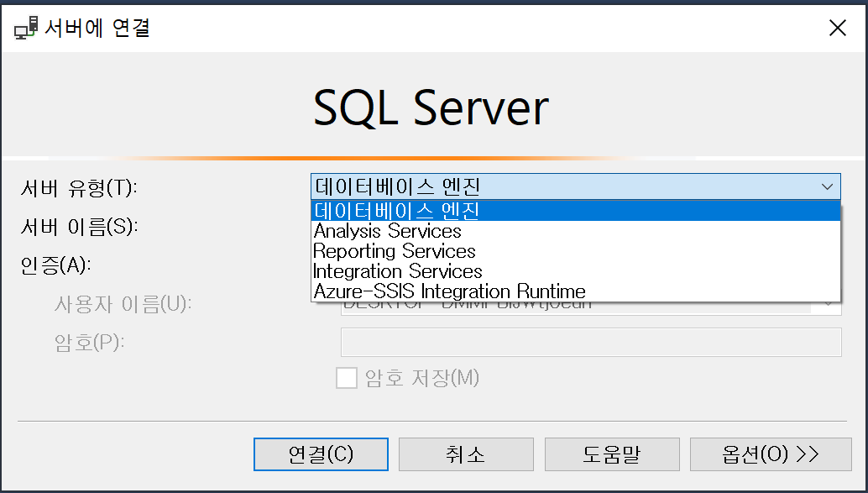
Task: Collapse the 서버 유형 combo box arrow
Action: [x=827, y=186]
